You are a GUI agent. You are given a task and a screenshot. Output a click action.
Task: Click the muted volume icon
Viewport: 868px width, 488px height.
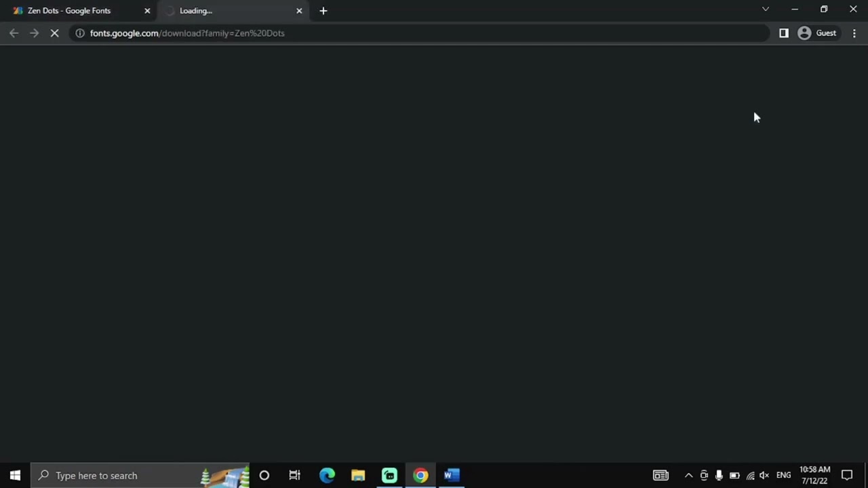click(764, 476)
